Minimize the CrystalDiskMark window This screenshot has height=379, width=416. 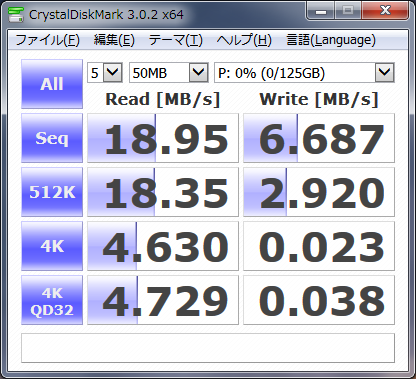click(x=321, y=11)
